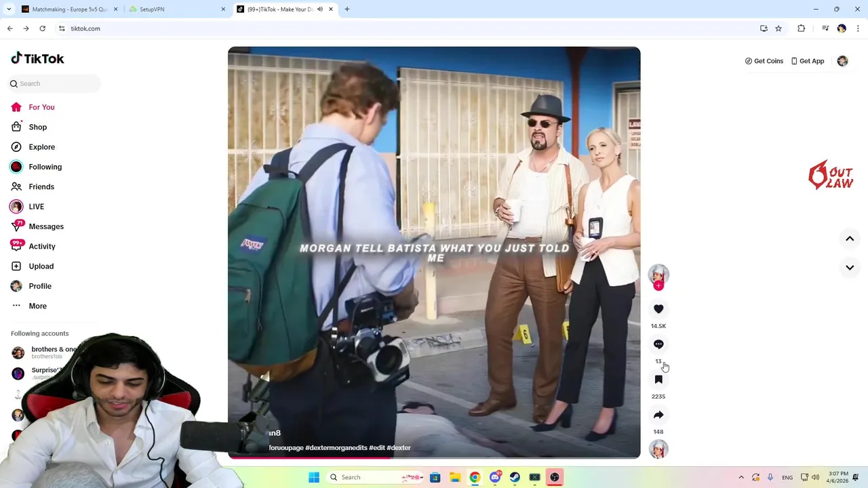The width and height of the screenshot is (868, 488).
Task: View site information icon in address bar
Action: click(62, 28)
